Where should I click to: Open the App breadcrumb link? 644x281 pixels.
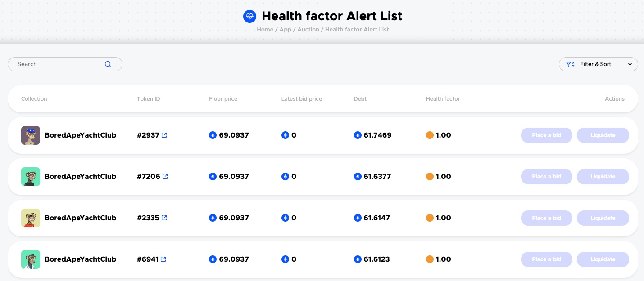pyautogui.click(x=286, y=29)
